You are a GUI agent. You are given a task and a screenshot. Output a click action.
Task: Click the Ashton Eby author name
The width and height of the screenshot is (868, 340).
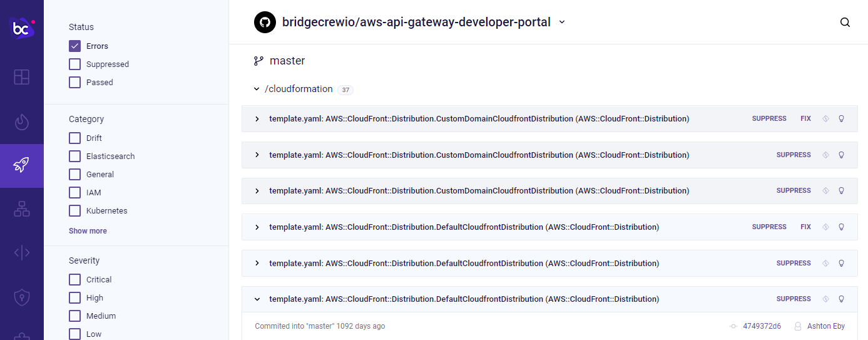[826, 326]
